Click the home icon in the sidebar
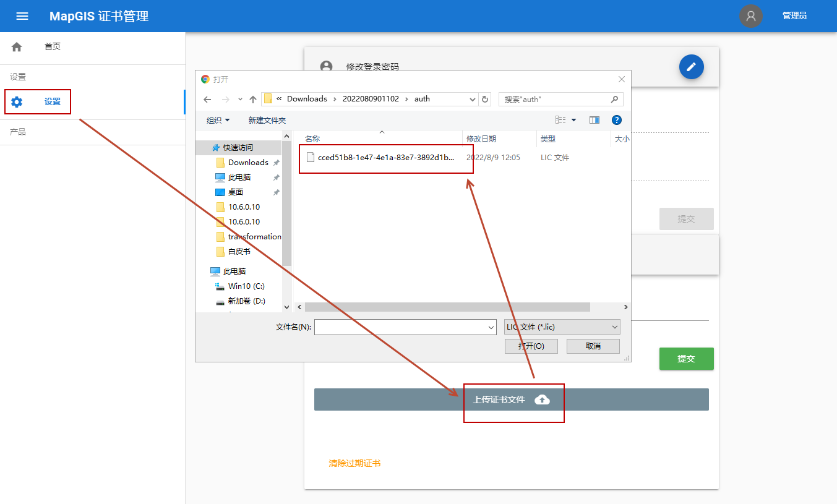Viewport: 837px width, 504px height. click(17, 47)
